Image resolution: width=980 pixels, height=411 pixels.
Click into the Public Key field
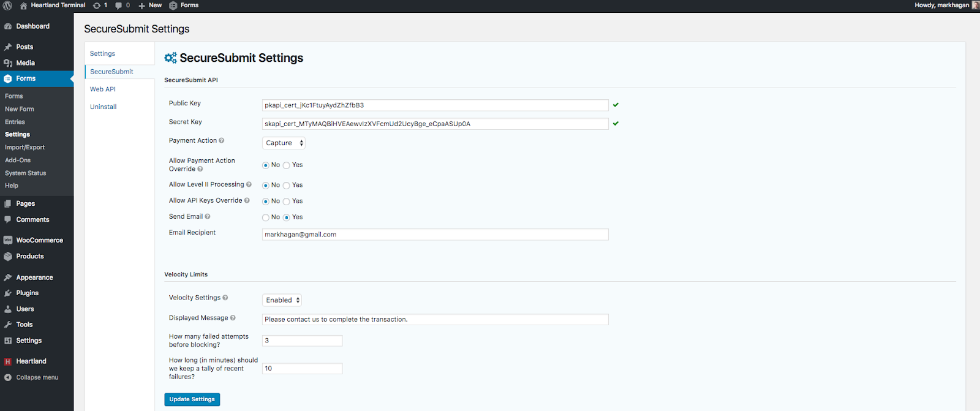(435, 105)
